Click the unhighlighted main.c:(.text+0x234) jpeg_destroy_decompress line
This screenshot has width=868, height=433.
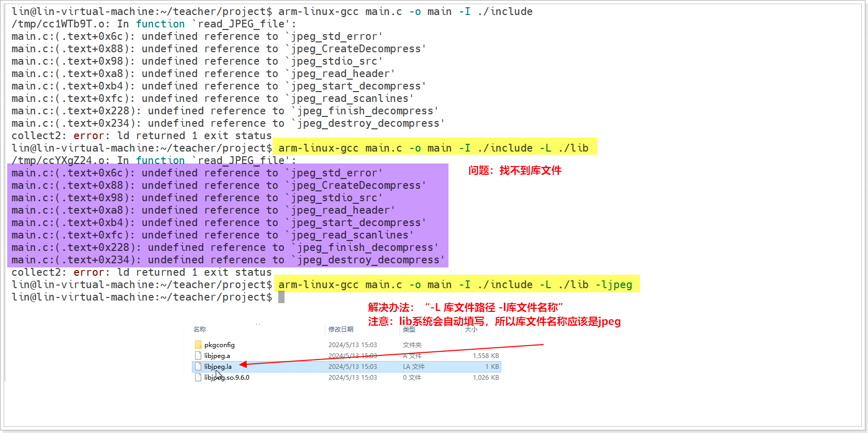tap(228, 123)
